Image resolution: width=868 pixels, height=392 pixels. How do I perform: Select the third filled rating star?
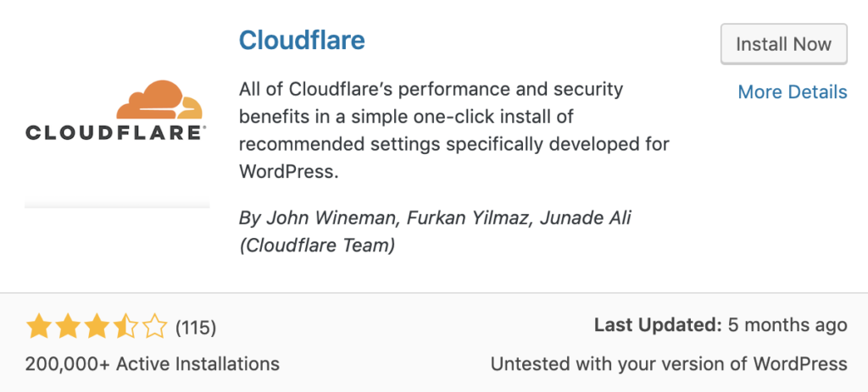tap(97, 327)
